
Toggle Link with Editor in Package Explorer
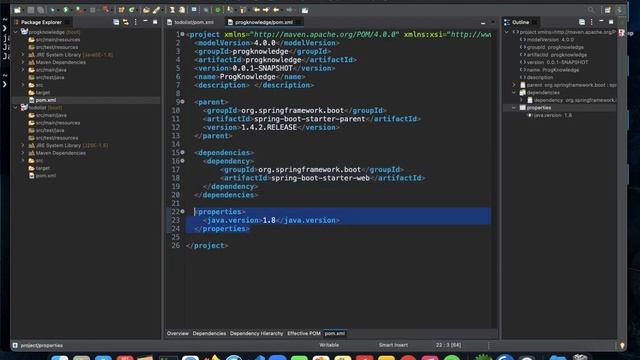click(x=126, y=22)
